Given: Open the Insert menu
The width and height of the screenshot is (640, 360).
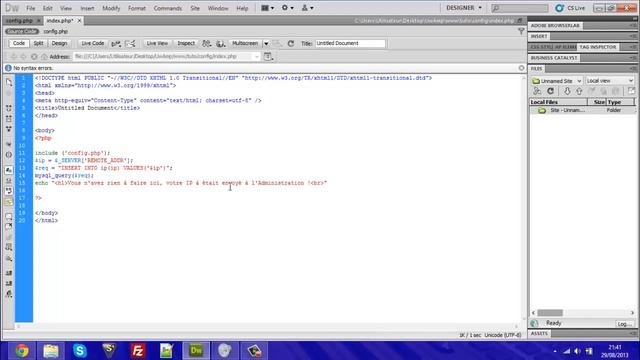Looking at the screenshot, I should [87, 8].
